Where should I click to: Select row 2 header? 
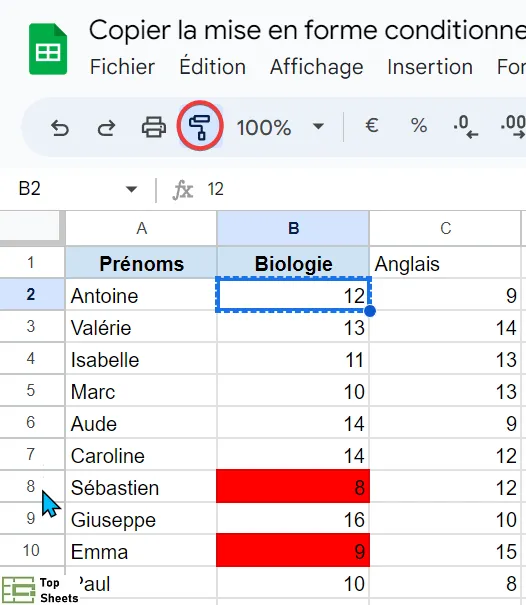tap(31, 294)
